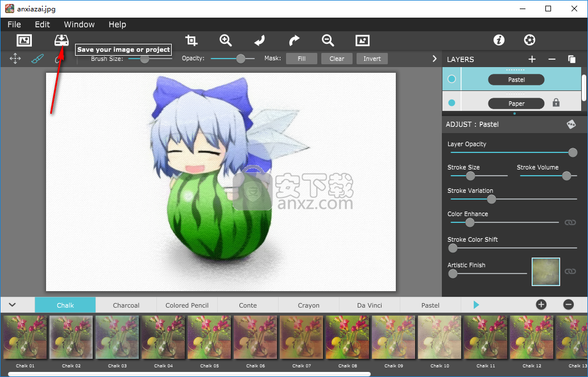Open an image with the picture icon
The image size is (588, 377).
pos(24,40)
